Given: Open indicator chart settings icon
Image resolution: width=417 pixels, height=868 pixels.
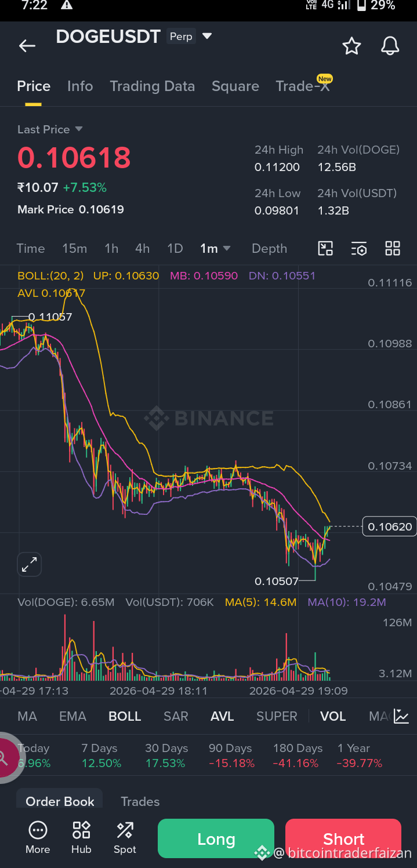Looking at the screenshot, I should coord(401,716).
